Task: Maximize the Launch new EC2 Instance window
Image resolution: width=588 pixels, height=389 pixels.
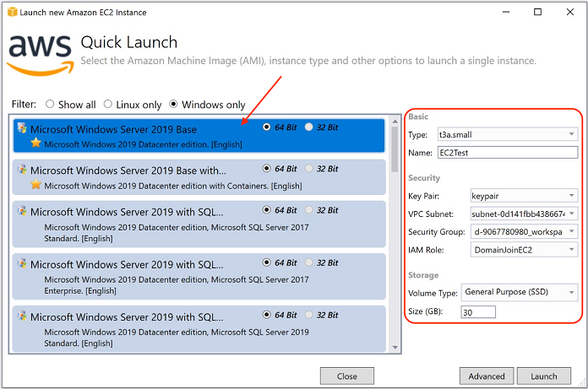Action: 537,12
